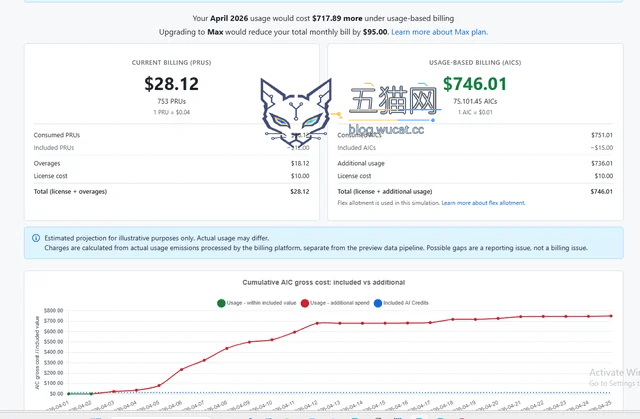Click the '$717.89 more' amount in summary sentence
Screen dimensions: 640x419
(x=337, y=18)
